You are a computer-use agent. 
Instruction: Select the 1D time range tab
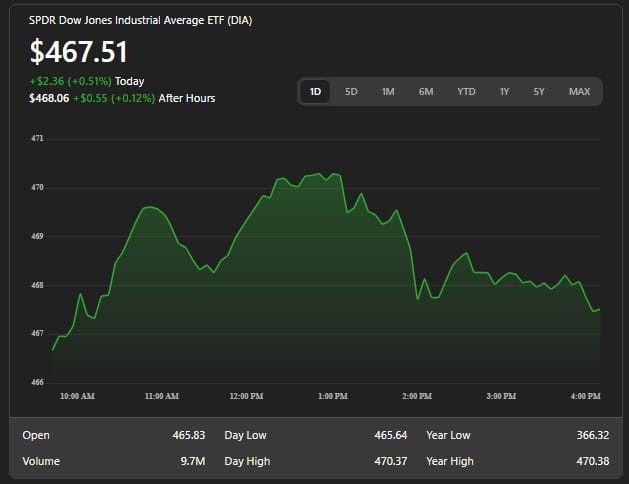pyautogui.click(x=315, y=92)
